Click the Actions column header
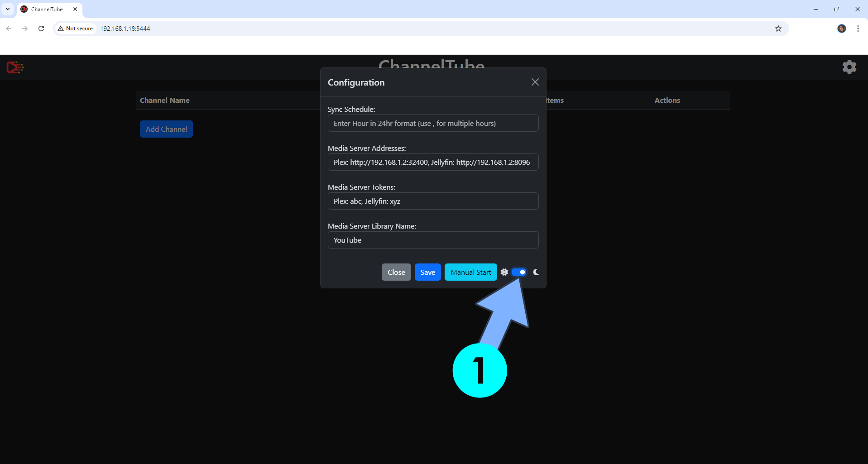 pyautogui.click(x=667, y=100)
